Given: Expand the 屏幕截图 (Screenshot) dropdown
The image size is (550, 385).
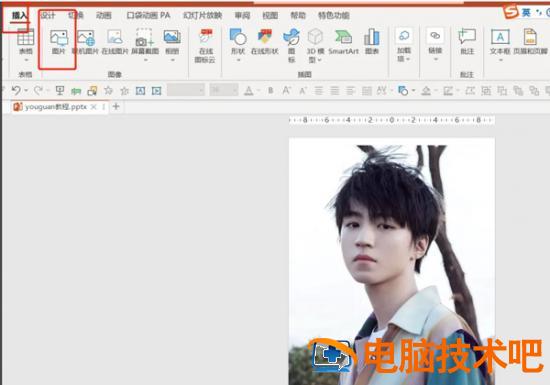Looking at the screenshot, I should (145, 60).
